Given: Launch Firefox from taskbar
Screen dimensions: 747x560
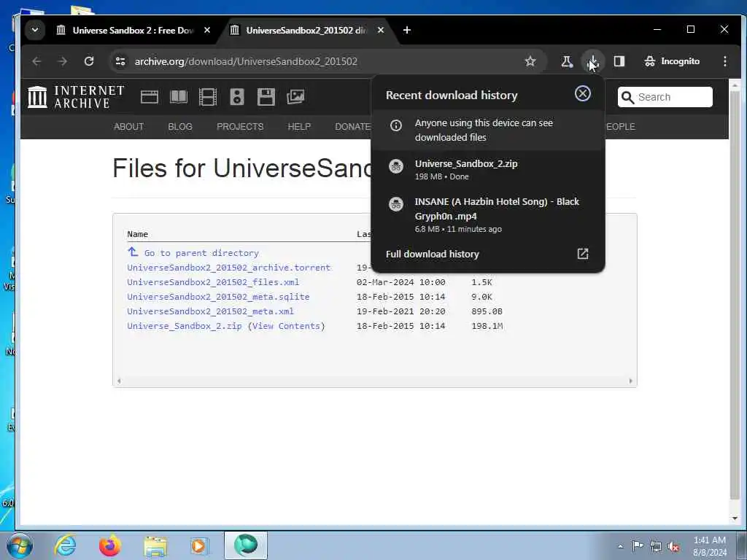Looking at the screenshot, I should coord(109,545).
